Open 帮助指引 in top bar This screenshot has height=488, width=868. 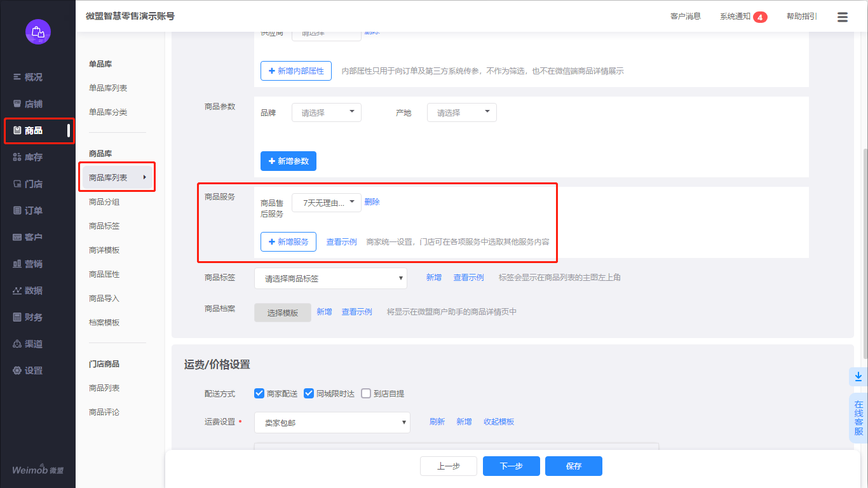802,17
